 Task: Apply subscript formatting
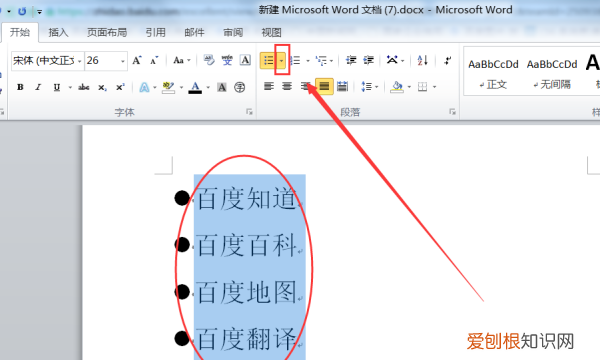point(102,87)
